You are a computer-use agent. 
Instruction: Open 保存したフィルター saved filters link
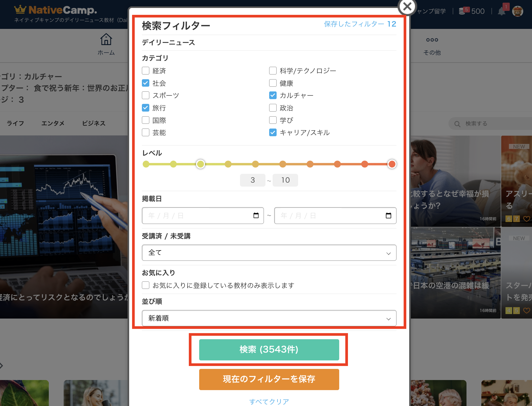coord(360,24)
